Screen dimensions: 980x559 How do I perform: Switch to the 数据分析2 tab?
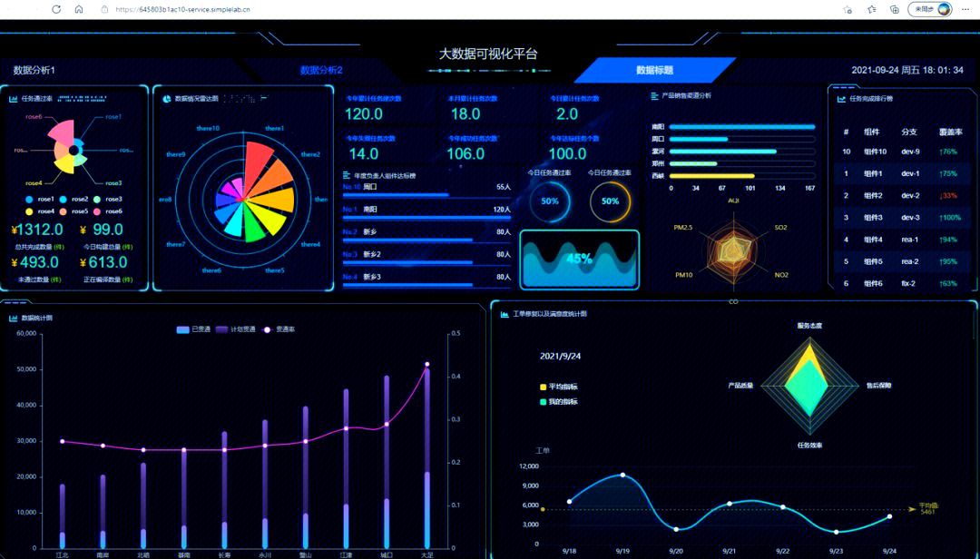[x=321, y=70]
